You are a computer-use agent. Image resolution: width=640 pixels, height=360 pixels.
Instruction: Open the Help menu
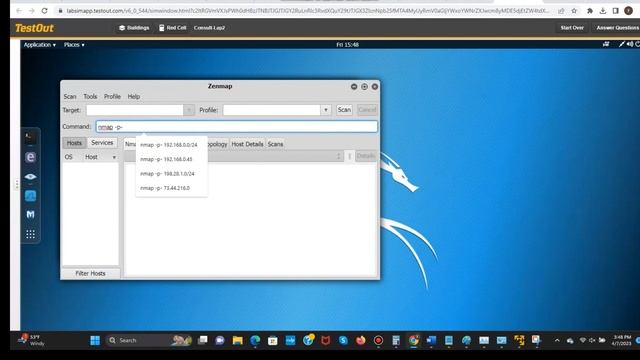[x=133, y=96]
